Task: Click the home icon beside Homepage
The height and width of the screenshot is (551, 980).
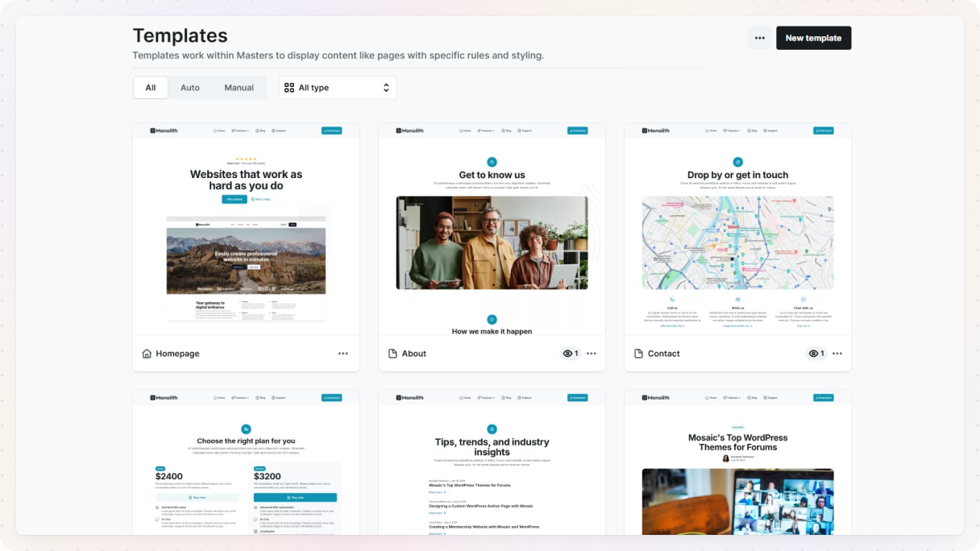Action: [147, 354]
